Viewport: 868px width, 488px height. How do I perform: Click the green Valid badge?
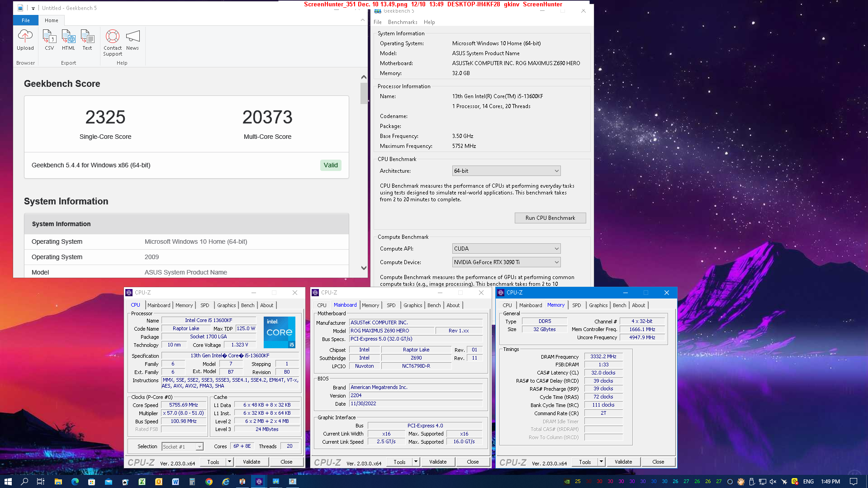click(331, 165)
